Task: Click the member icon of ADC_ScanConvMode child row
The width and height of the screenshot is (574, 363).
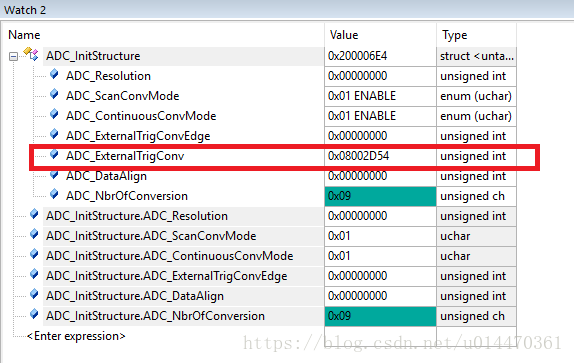Action: pos(54,94)
